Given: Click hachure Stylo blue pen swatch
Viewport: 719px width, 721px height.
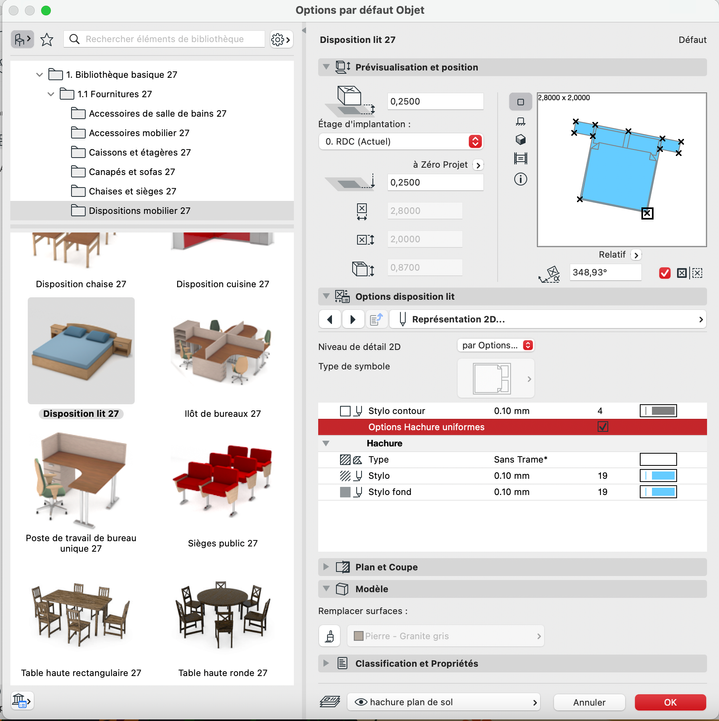Looking at the screenshot, I should pos(658,475).
